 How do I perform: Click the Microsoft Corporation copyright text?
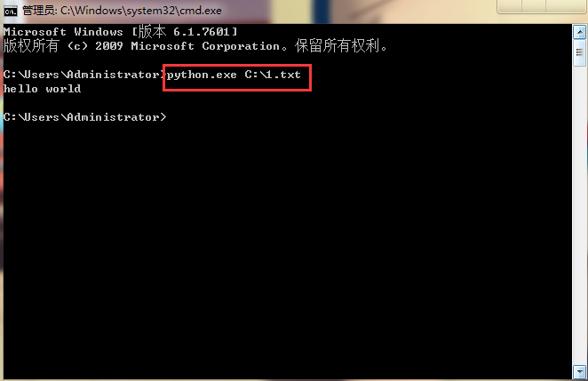tap(205, 46)
